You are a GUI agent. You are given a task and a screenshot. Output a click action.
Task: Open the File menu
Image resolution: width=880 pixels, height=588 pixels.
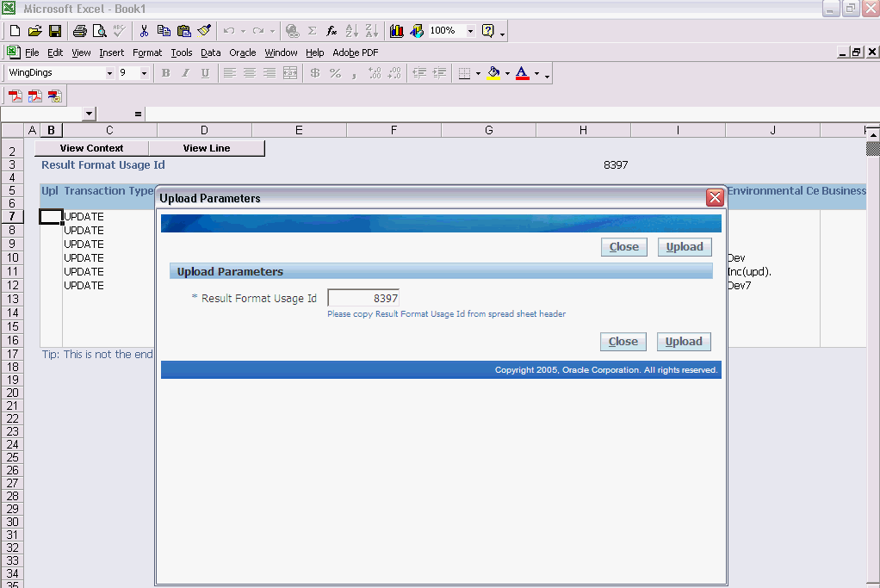[32, 53]
